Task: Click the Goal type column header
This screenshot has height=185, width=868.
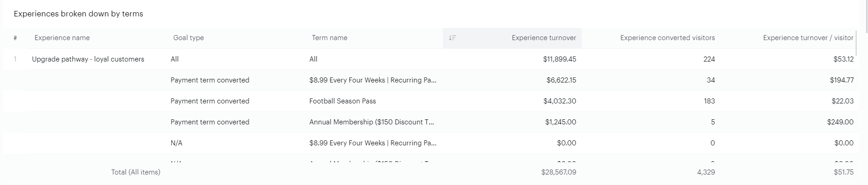Action: 188,38
